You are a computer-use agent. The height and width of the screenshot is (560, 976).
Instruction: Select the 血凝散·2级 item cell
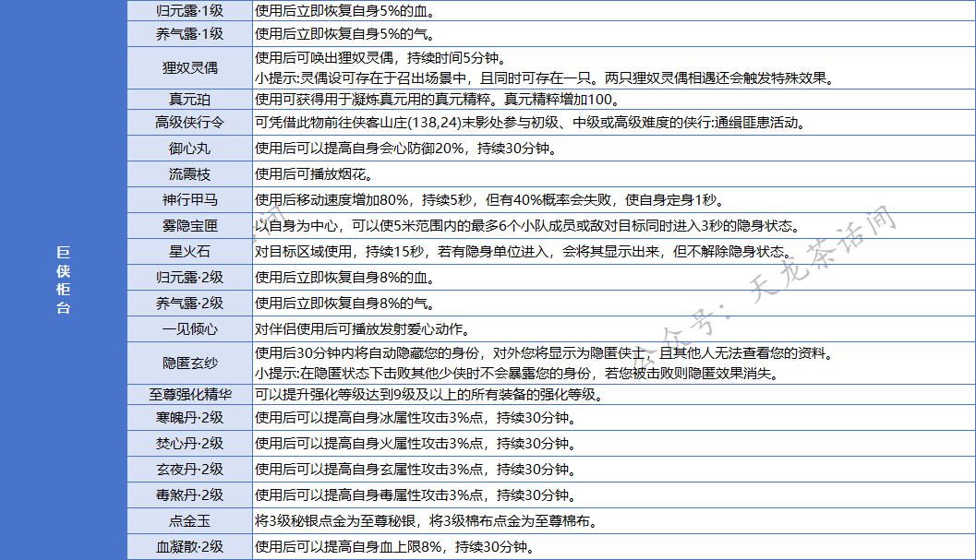[x=190, y=547]
